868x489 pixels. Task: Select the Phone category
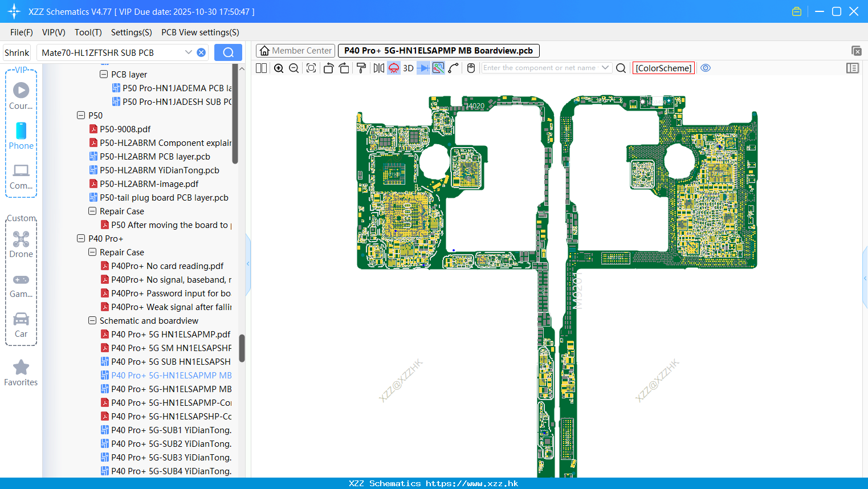(21, 136)
